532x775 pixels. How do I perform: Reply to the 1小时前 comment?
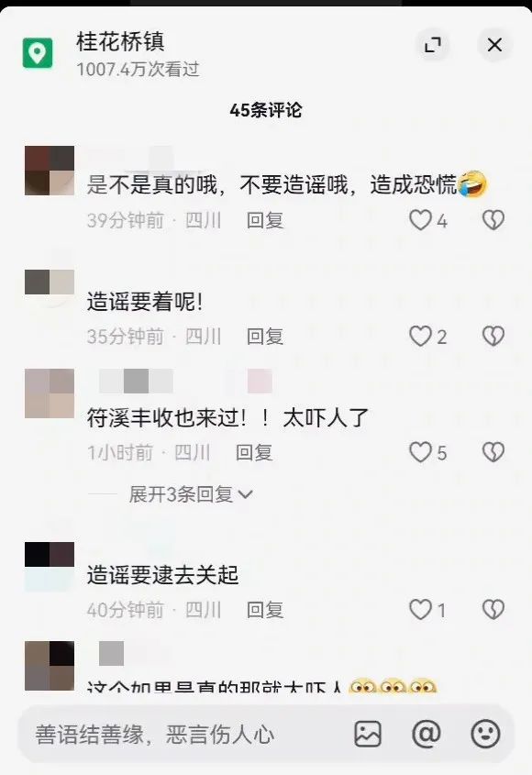[x=254, y=452]
